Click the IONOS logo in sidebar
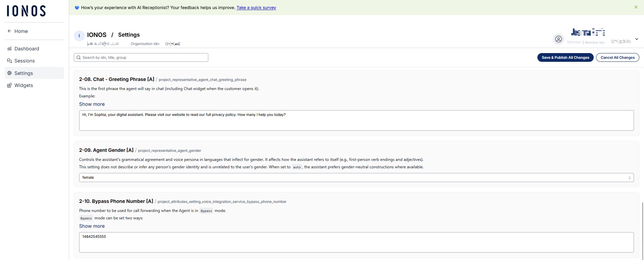This screenshot has width=644, height=260. 26,11
